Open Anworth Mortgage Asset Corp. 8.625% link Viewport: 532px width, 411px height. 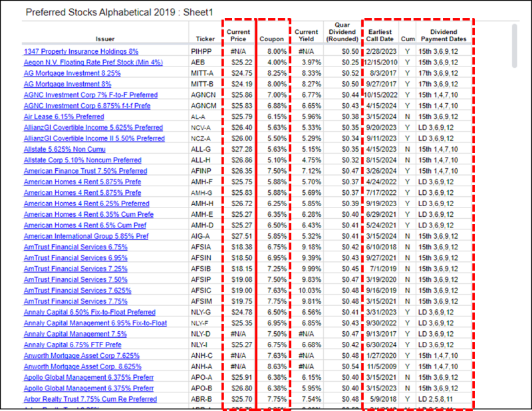pos(82,366)
